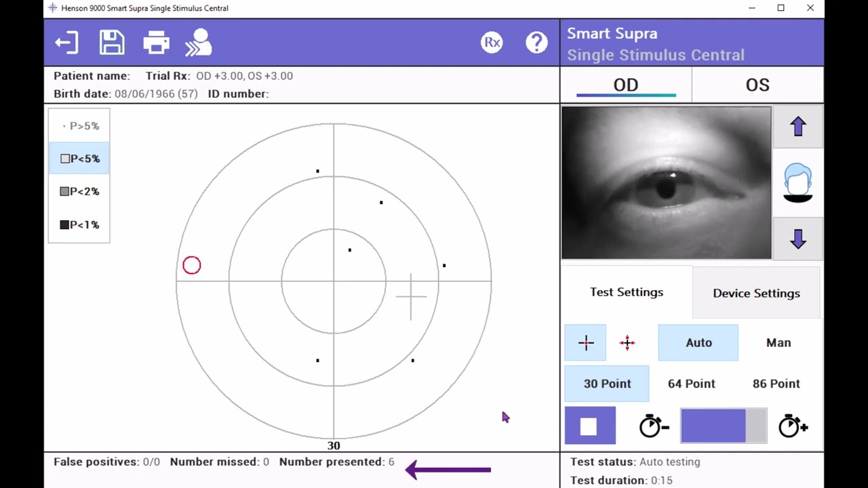Viewport: 868px width, 488px height.
Task: Select Man testing mode
Action: [x=778, y=343]
